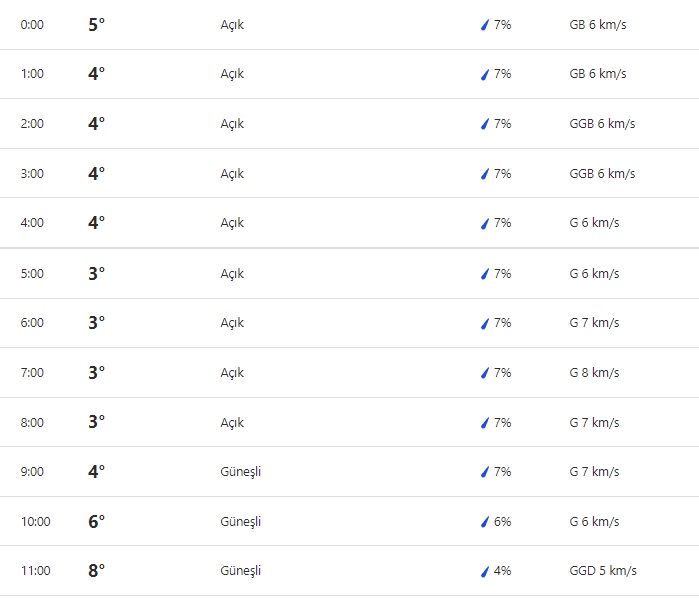Click the GGD 5 km/s wind reading
This screenshot has height=599, width=699.
pos(603,571)
